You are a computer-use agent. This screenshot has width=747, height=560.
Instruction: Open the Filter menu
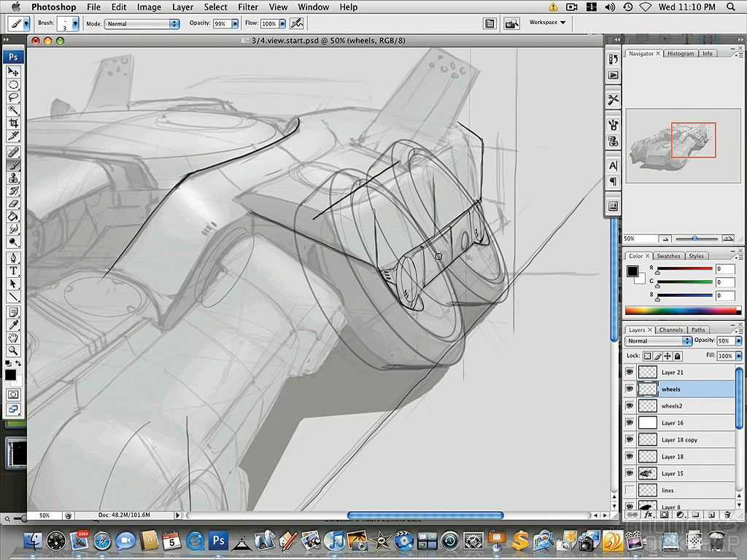click(248, 7)
